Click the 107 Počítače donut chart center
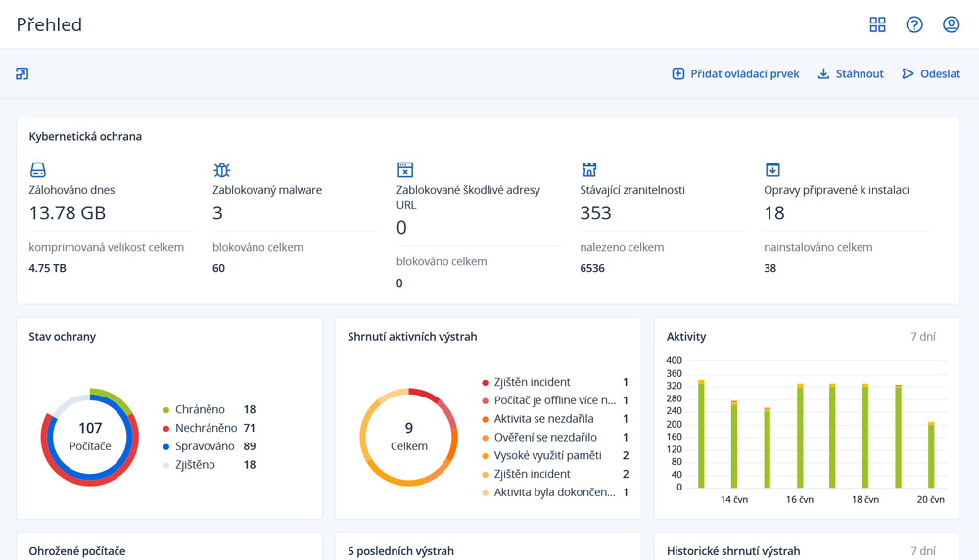 (x=90, y=437)
